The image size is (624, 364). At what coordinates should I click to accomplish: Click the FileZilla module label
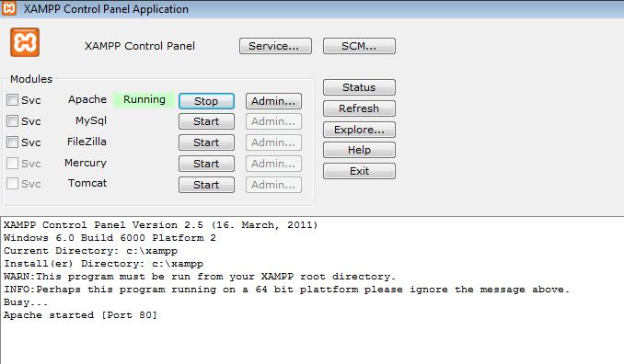tap(87, 142)
